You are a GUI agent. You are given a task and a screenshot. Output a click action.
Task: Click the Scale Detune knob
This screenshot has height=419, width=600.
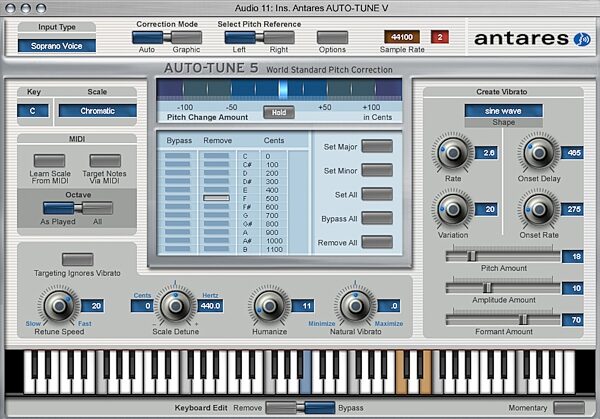pyautogui.click(x=176, y=305)
